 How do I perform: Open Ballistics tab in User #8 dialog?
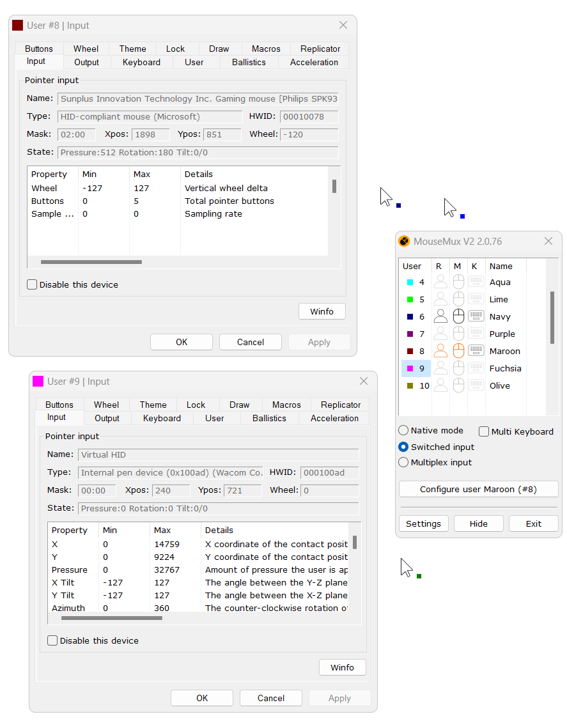click(249, 62)
